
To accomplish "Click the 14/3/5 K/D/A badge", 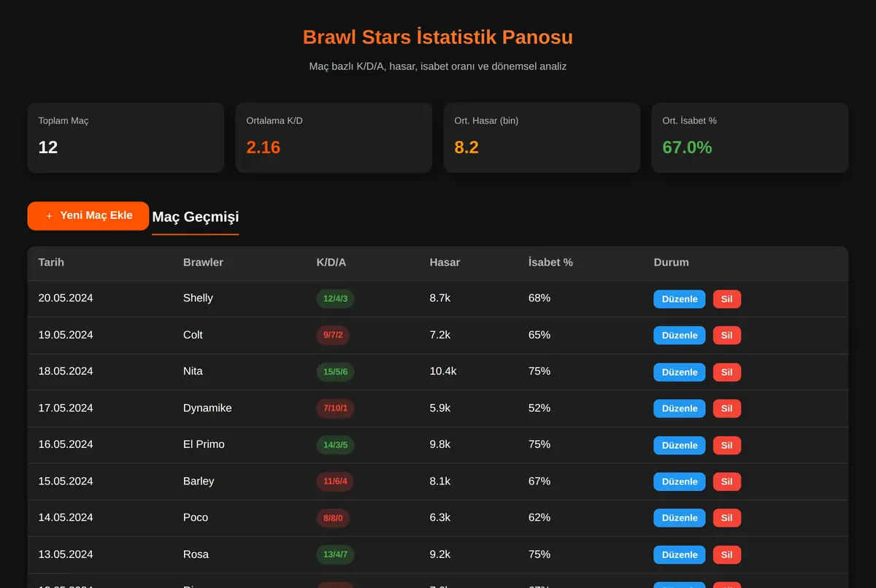I will tap(335, 445).
